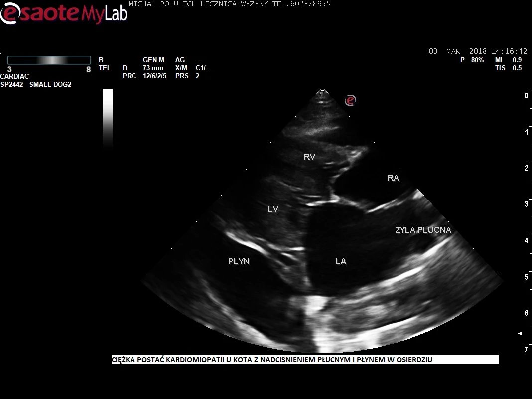Click the LA chamber label
Image resolution: width=532 pixels, height=399 pixels.
coord(341,261)
